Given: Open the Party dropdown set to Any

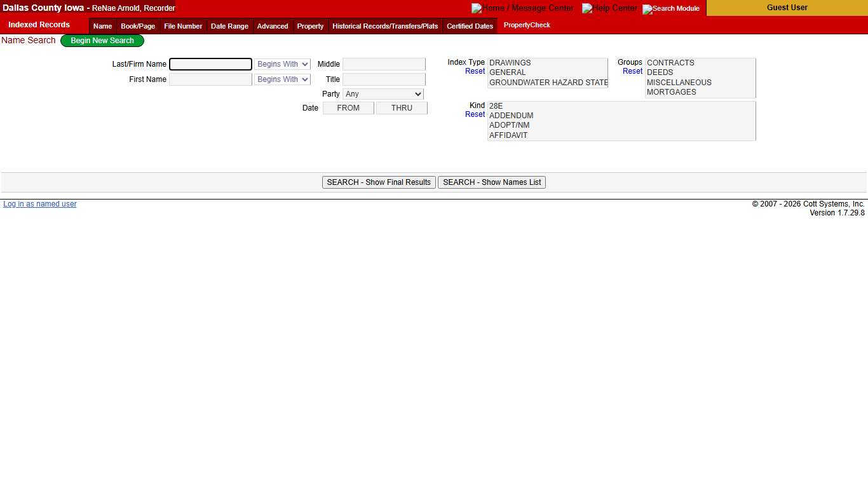Looking at the screenshot, I should [x=383, y=93].
